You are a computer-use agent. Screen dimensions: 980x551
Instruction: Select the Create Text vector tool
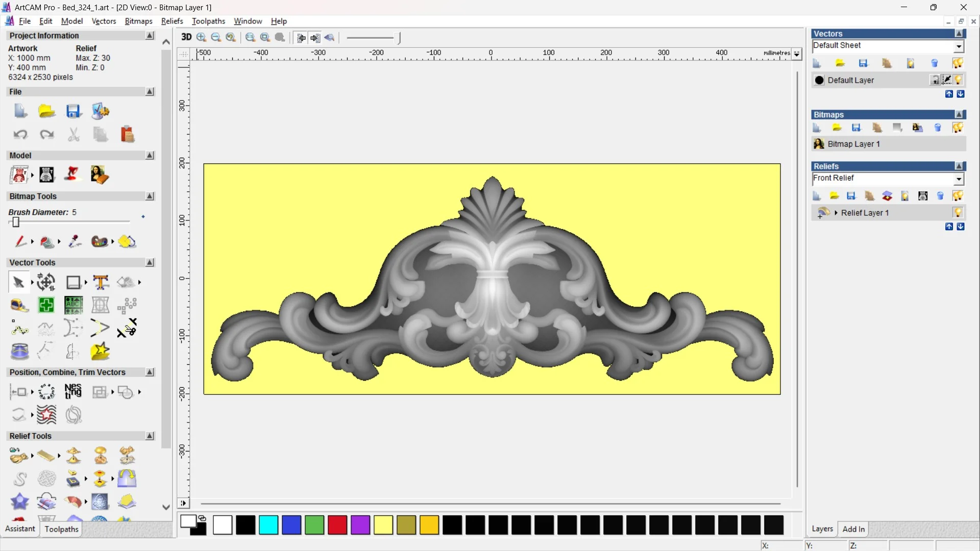point(101,282)
